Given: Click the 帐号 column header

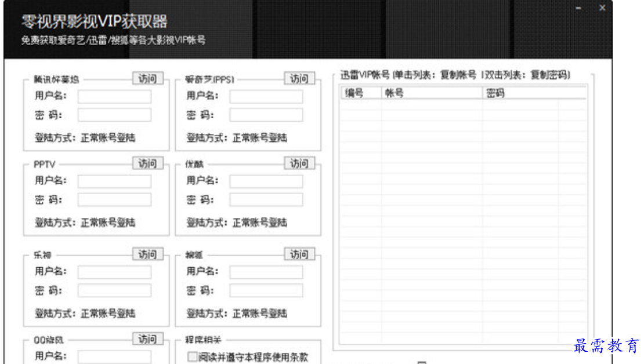Looking at the screenshot, I should (x=432, y=93).
